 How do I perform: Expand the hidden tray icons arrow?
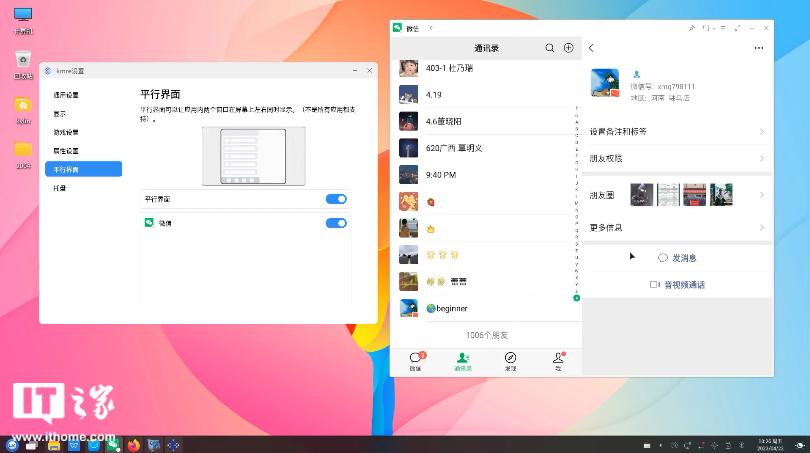coord(660,445)
